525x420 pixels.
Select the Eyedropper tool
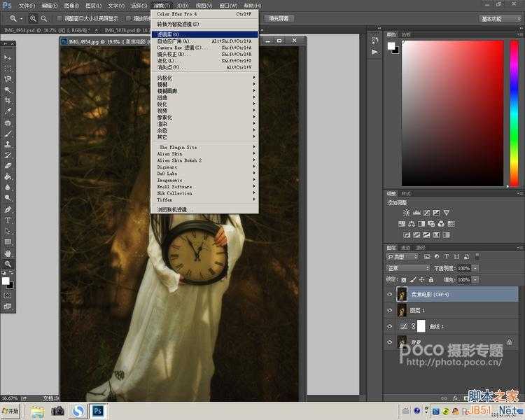tap(8, 111)
